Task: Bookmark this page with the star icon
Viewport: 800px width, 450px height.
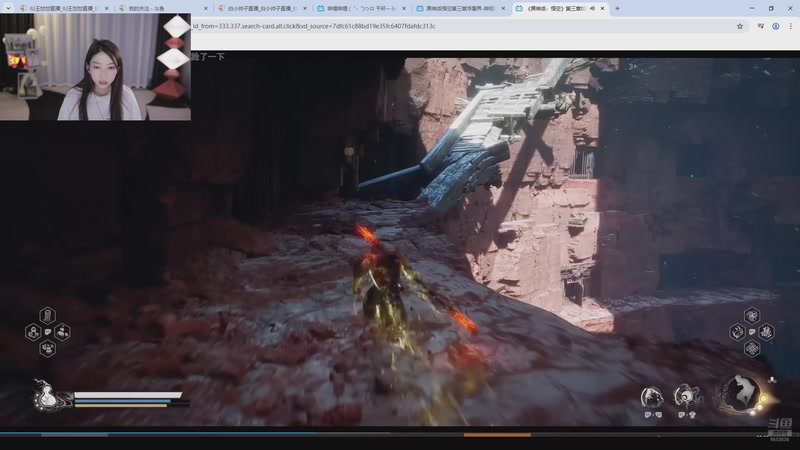Action: (740, 26)
